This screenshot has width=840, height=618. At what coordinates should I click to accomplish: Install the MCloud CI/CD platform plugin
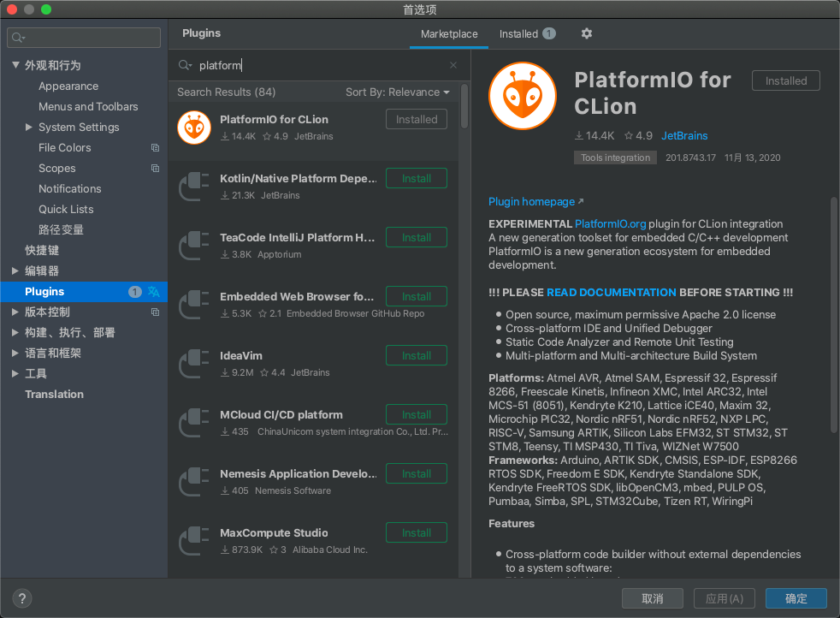[417, 414]
